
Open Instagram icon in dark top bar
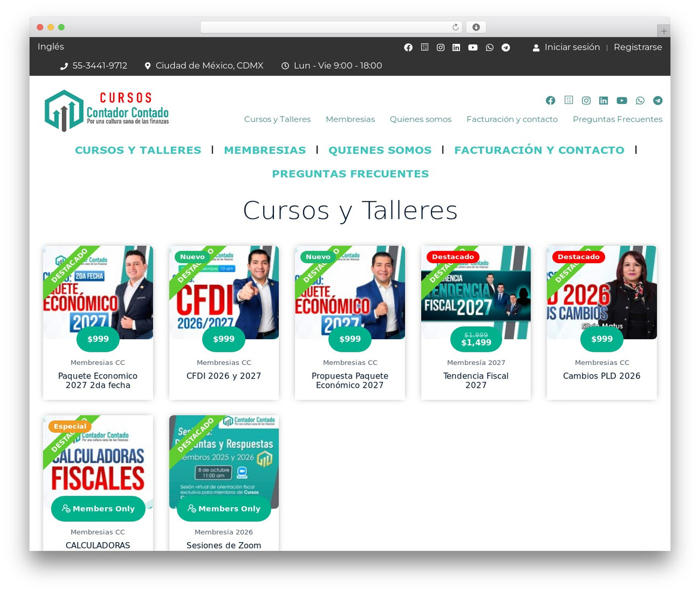tap(440, 48)
